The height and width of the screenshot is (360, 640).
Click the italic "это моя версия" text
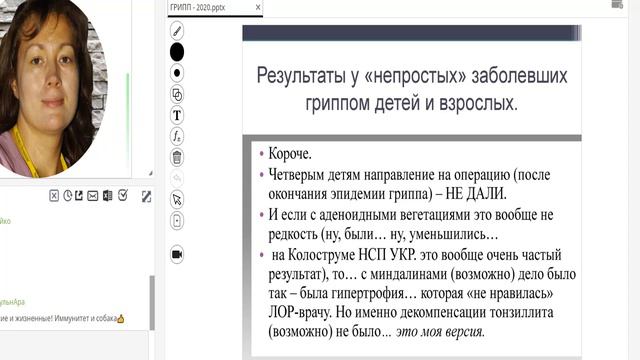[x=440, y=331]
